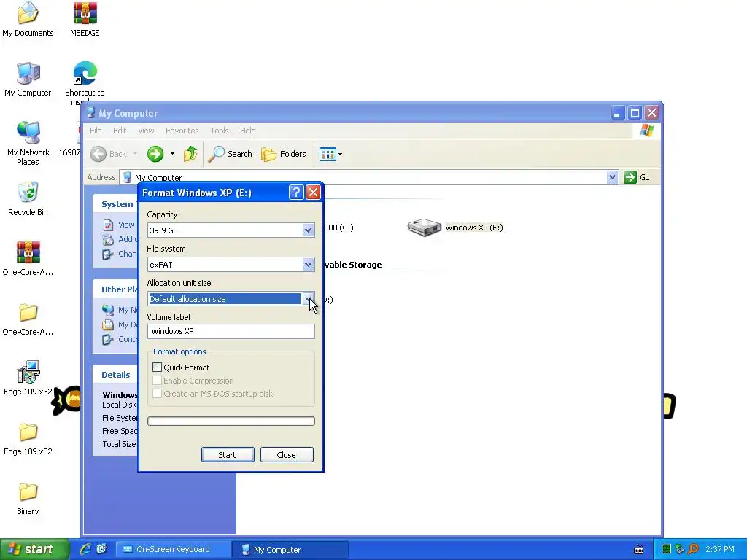Screen dimensions: 747x560
Task: Select the My Computer desktop icon
Action: [x=28, y=79]
